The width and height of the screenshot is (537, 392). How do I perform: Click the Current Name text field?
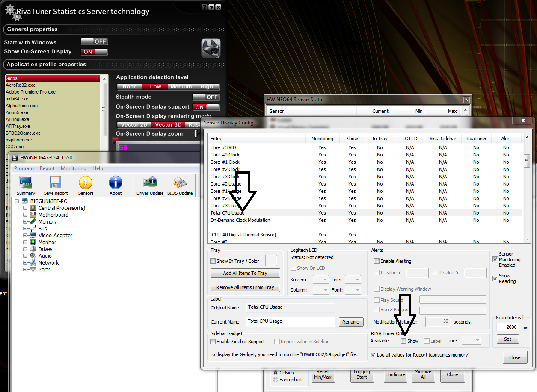tap(291, 321)
